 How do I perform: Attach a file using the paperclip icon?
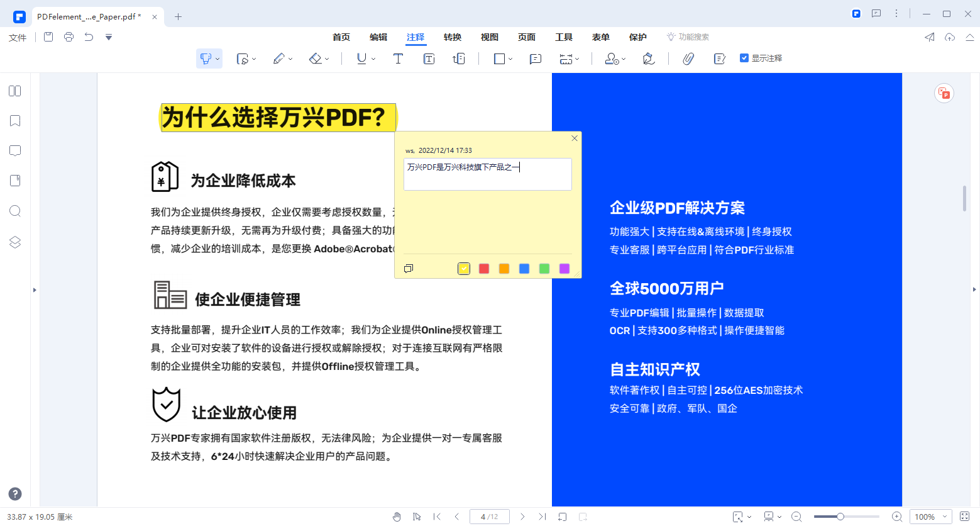(x=688, y=58)
